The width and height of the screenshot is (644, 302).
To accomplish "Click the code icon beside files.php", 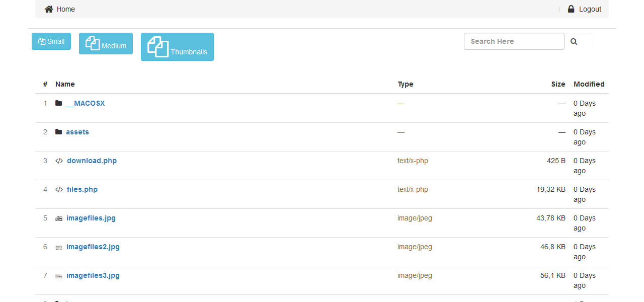I will [59, 190].
